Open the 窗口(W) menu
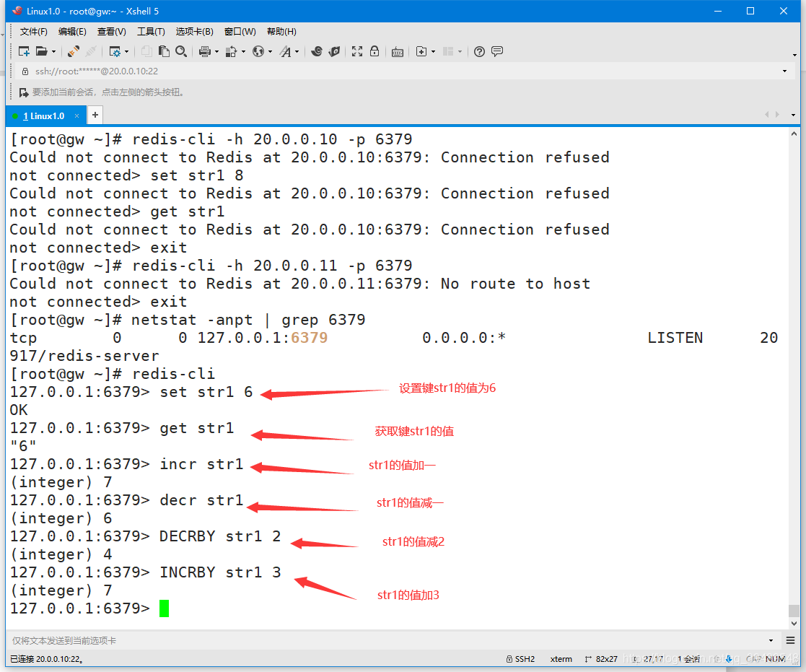Screen dimensions: 806x672 point(240,31)
